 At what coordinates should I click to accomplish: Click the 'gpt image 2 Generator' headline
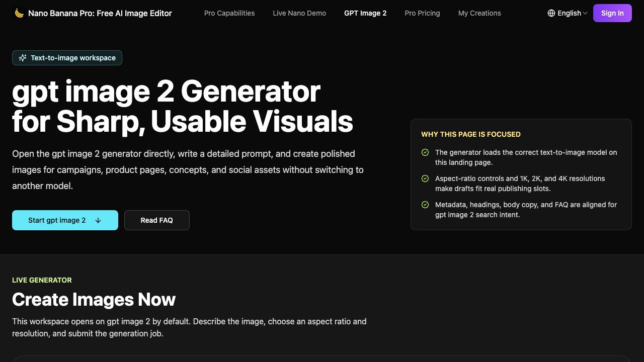[x=183, y=106]
